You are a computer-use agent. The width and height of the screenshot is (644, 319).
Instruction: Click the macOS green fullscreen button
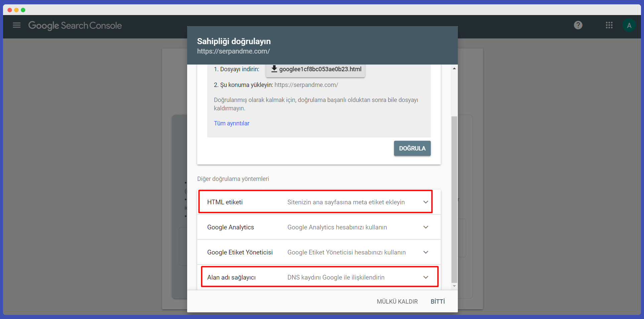click(x=23, y=10)
